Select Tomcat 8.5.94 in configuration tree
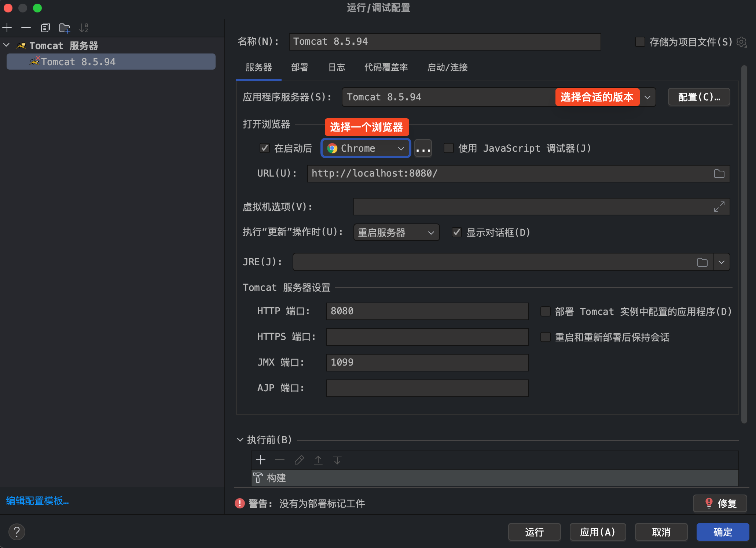This screenshot has width=756, height=548. tap(111, 62)
